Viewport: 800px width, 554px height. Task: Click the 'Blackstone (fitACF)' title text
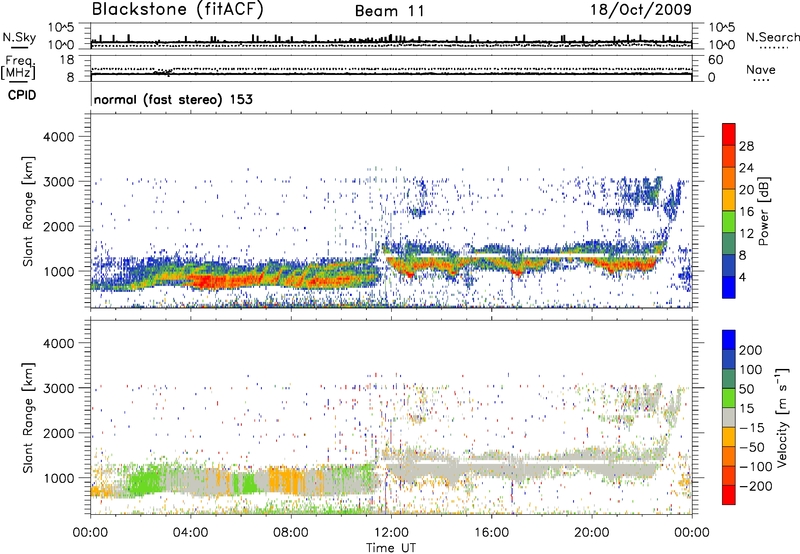click(178, 10)
